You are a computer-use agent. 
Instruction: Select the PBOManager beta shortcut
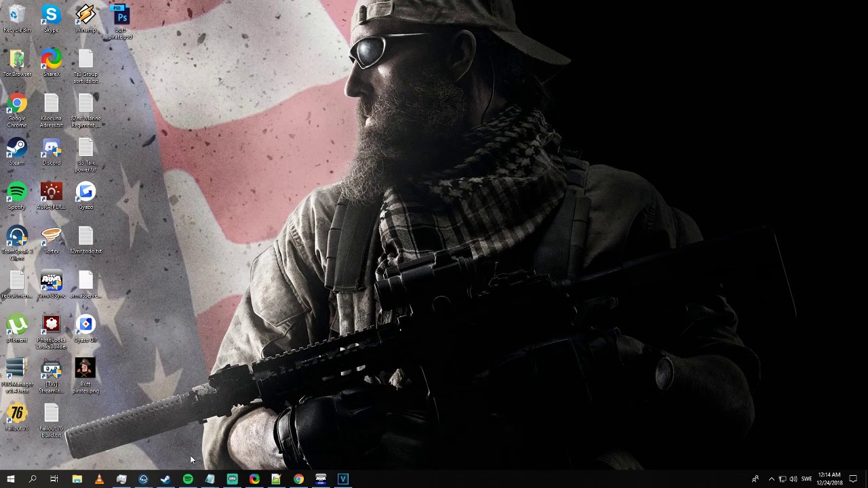(x=17, y=377)
